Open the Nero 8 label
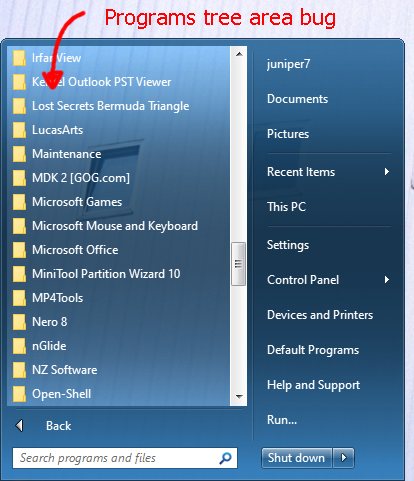 49,322
